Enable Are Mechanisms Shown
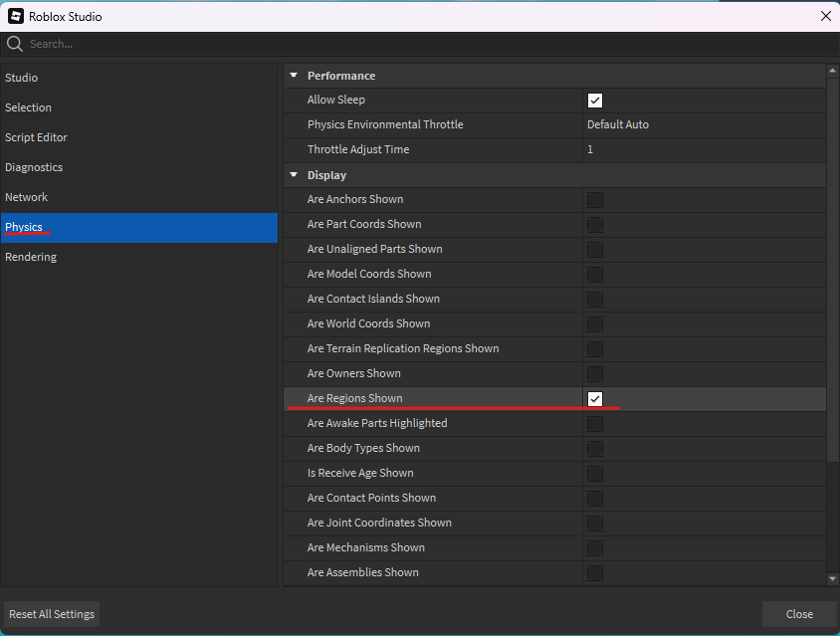Image resolution: width=840 pixels, height=636 pixels. click(594, 548)
